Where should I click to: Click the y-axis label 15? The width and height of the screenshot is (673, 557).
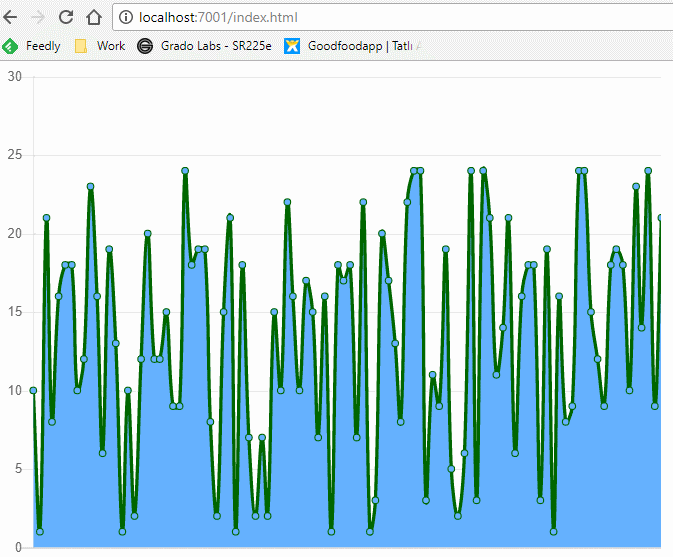click(14, 312)
